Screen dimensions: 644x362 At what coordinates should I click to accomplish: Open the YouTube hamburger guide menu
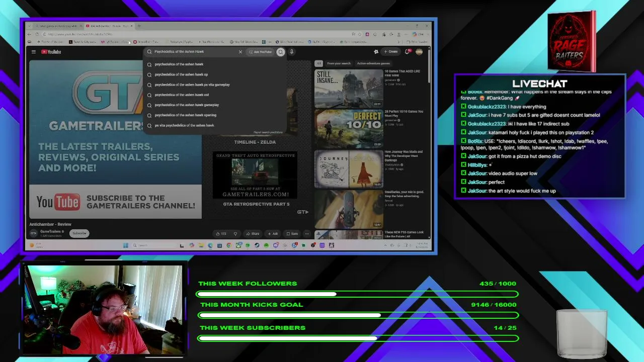coord(34,52)
